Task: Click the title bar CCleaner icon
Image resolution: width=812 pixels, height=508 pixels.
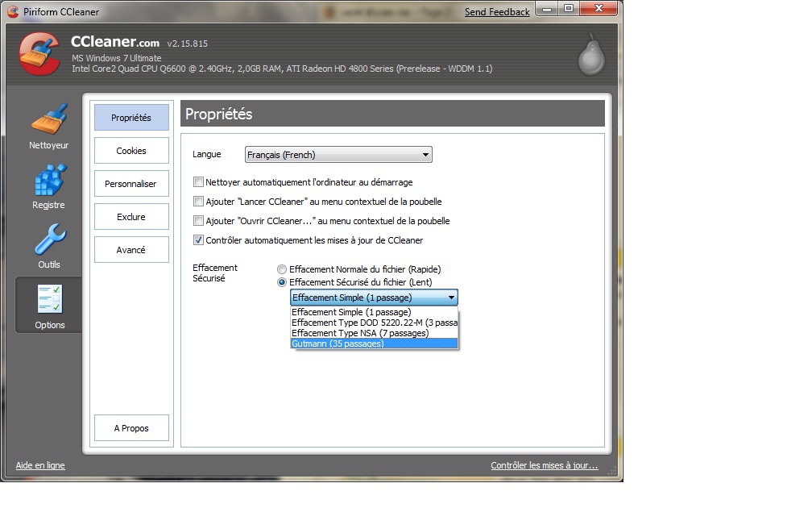Action: pyautogui.click(x=12, y=11)
